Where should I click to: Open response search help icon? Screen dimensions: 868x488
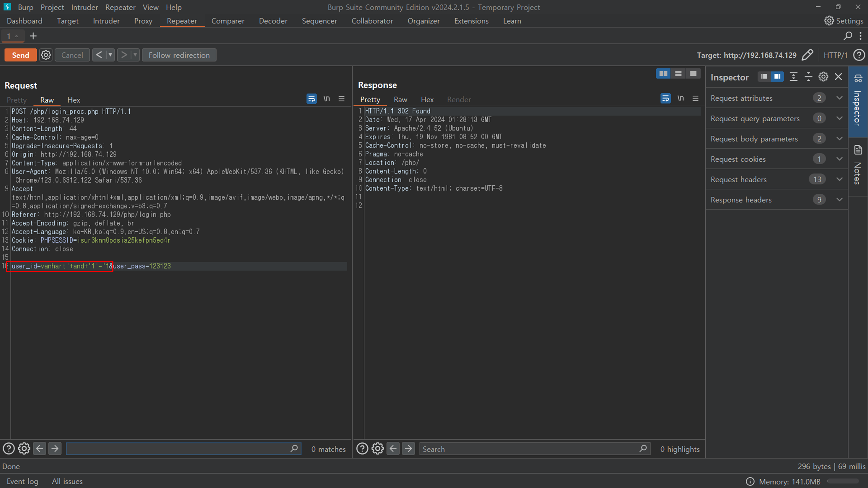362,449
